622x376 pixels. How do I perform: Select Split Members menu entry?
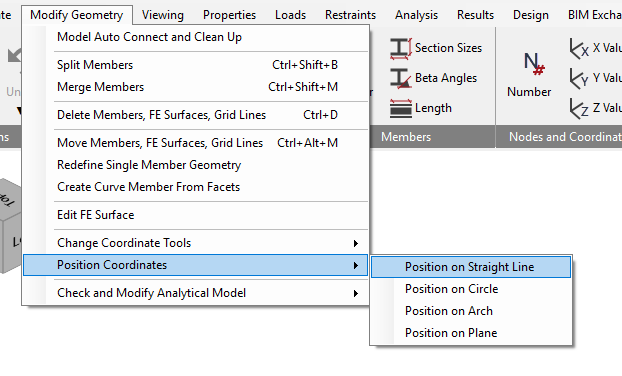coord(196,65)
